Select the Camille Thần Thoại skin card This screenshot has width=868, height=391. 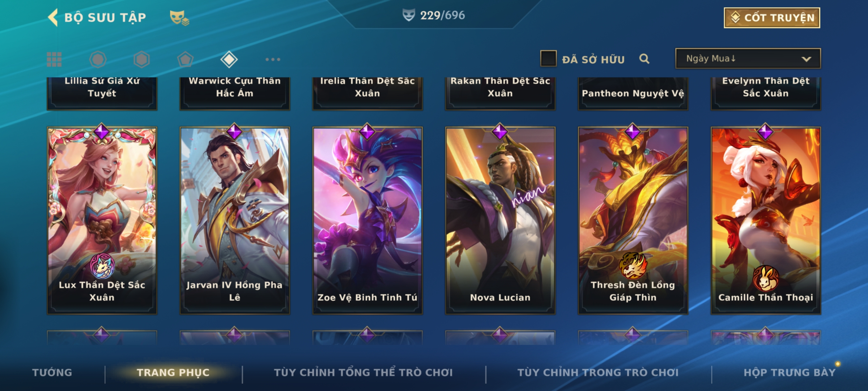pyautogui.click(x=766, y=220)
